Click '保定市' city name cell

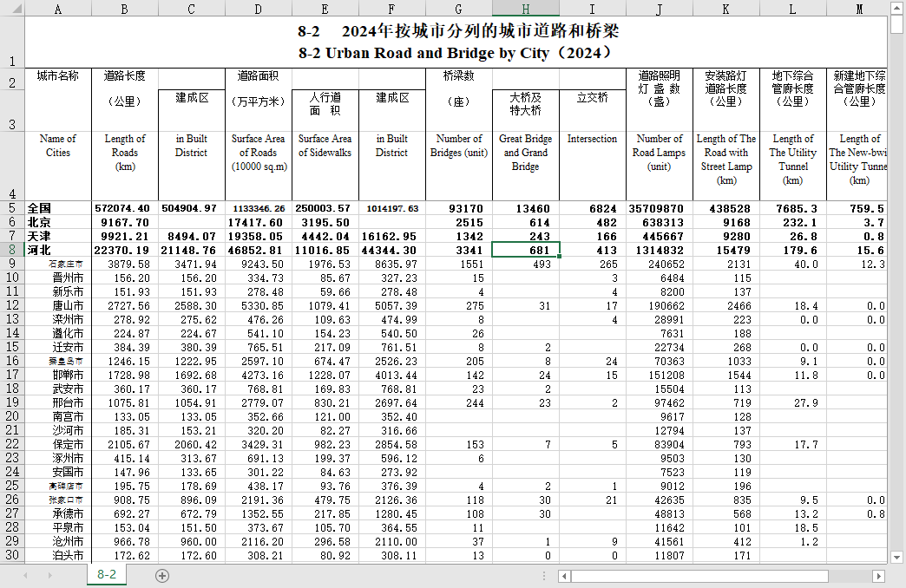(x=58, y=444)
